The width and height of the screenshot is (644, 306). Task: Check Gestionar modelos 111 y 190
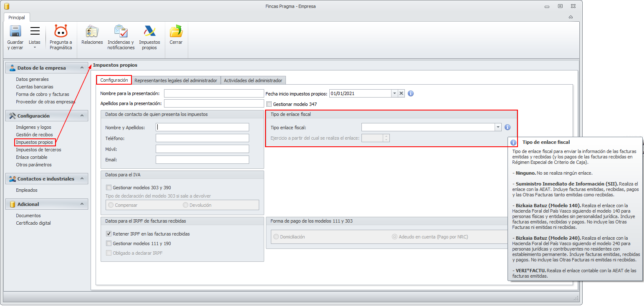point(109,243)
